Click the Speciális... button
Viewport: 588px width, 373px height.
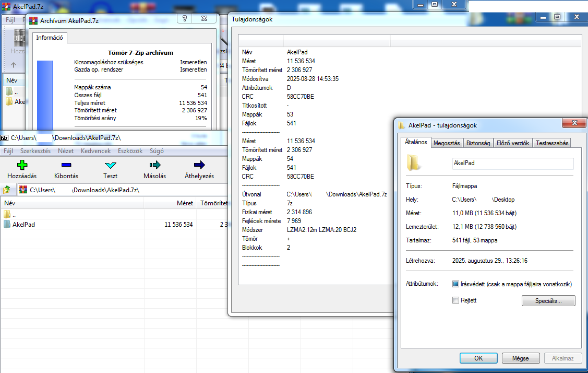click(548, 300)
